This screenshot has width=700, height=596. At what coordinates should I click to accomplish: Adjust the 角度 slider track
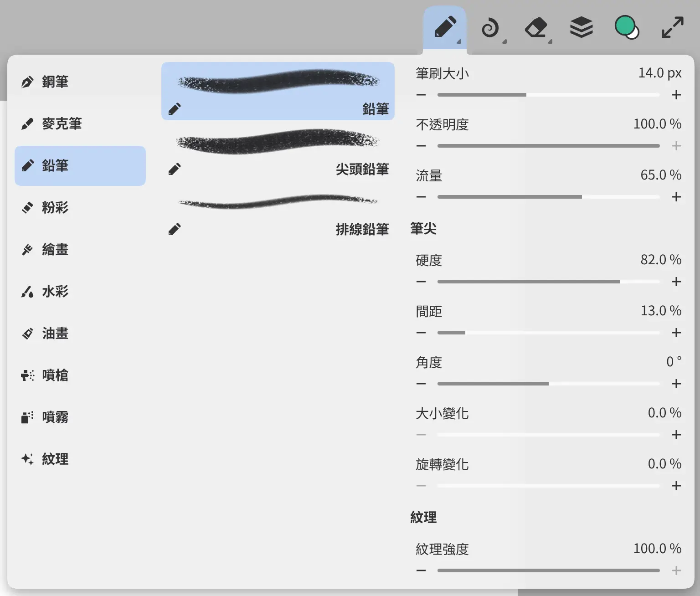point(549,384)
